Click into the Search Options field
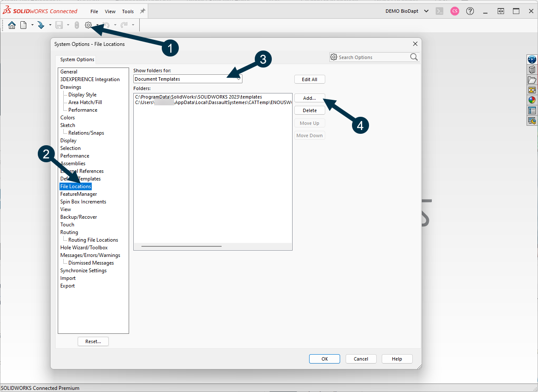The height and width of the screenshot is (392, 538). [x=374, y=57]
